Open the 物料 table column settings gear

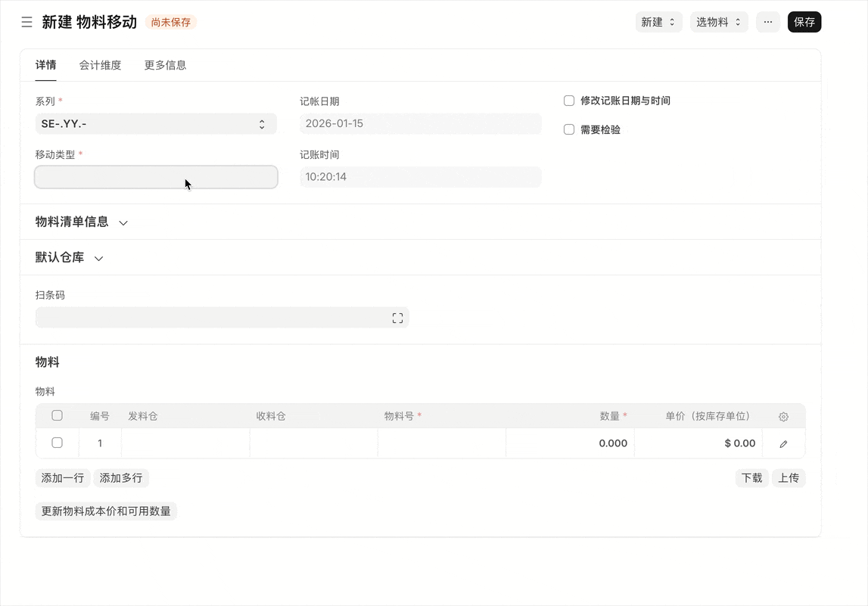pos(783,416)
